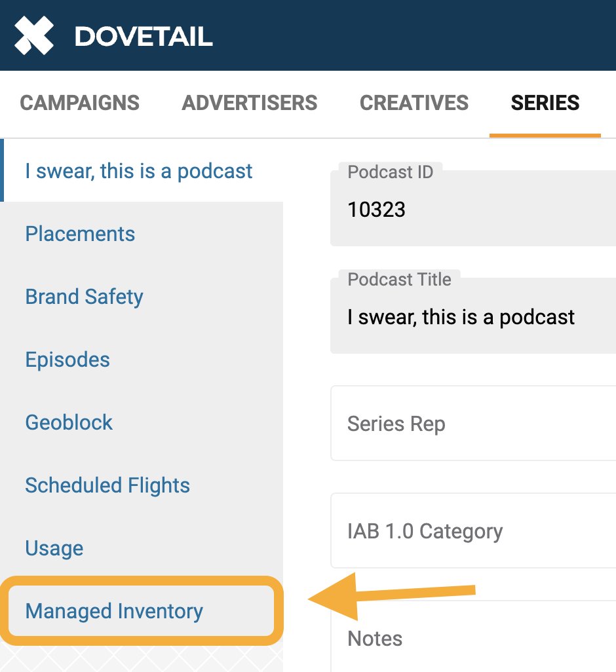The image size is (616, 672).
Task: Click the Podcast Title label
Action: tap(400, 280)
